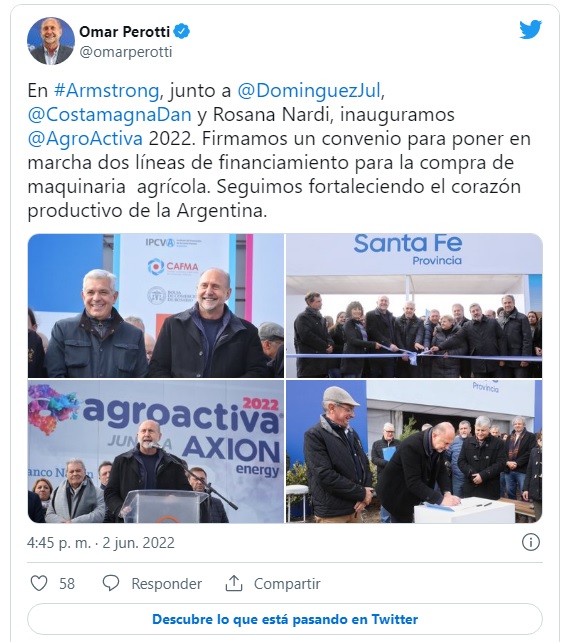Click the blue verified badge
This screenshot has width=564, height=642.
pyautogui.click(x=182, y=32)
